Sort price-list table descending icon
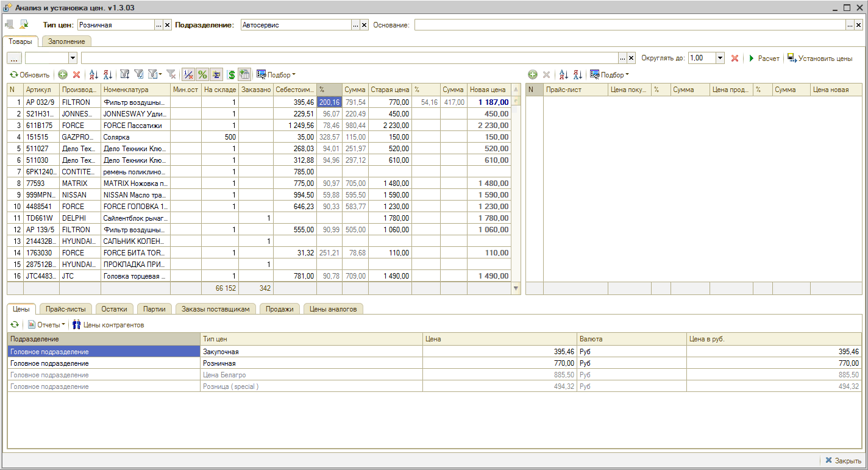The width and height of the screenshot is (868, 470). click(x=578, y=75)
